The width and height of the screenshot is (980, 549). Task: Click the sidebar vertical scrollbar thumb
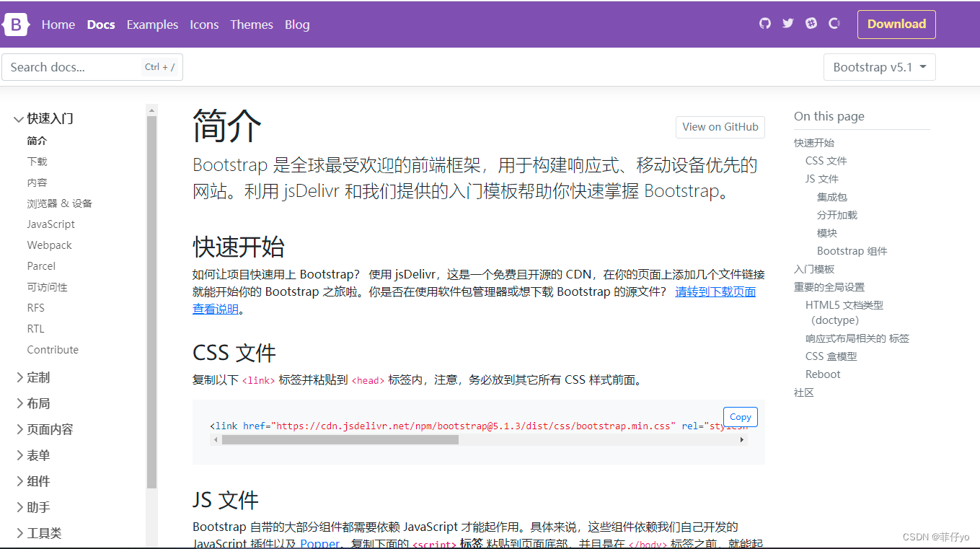pos(151,303)
